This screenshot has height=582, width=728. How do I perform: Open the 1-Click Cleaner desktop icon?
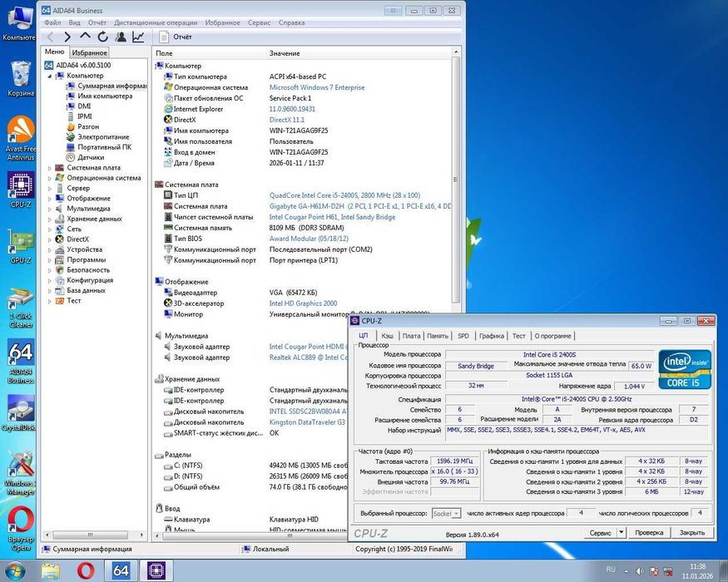[21, 306]
